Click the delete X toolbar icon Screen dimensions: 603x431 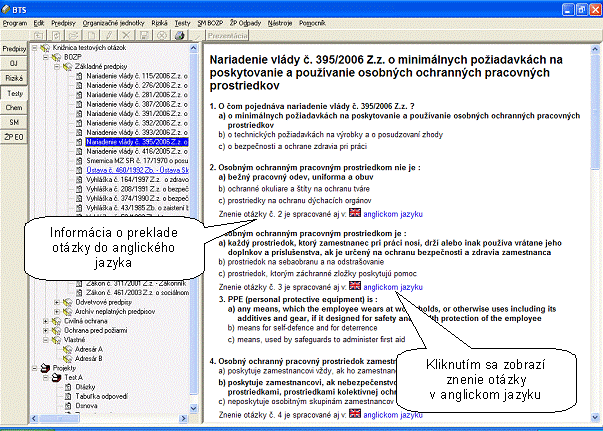[x=126, y=35]
